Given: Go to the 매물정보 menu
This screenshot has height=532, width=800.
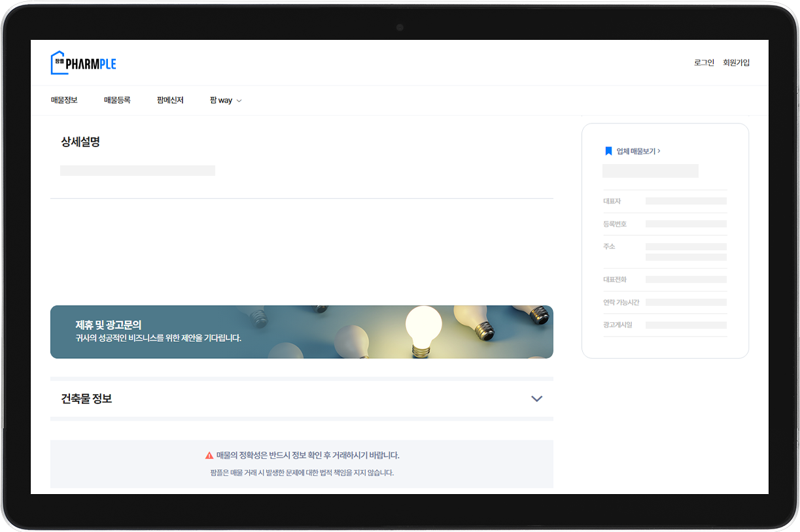Looking at the screenshot, I should (64, 100).
